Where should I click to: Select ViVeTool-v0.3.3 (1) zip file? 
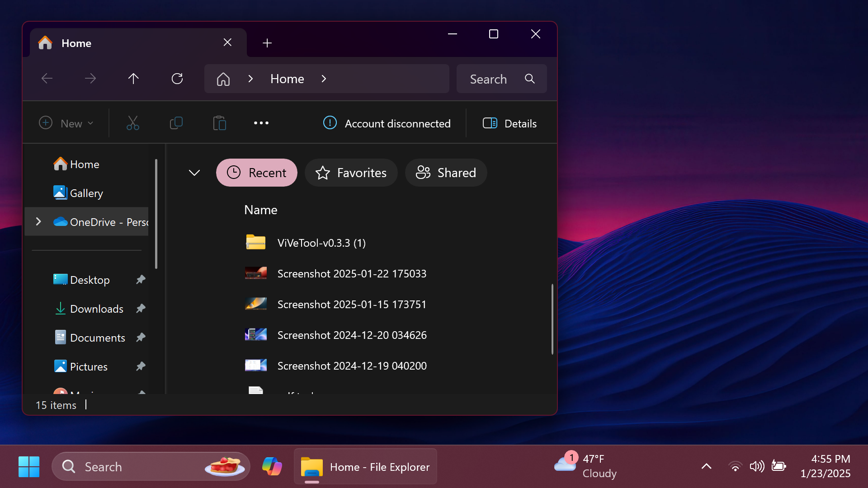pos(321,243)
